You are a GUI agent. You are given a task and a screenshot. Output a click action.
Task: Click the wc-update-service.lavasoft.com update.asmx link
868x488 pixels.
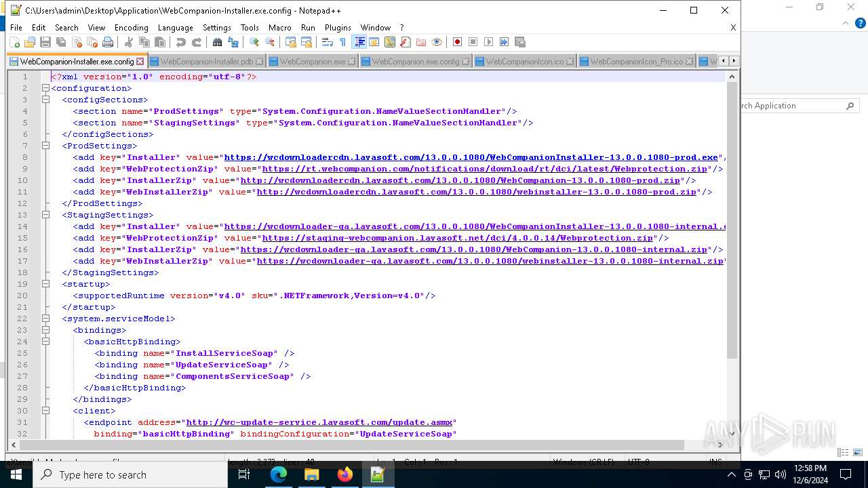click(x=319, y=422)
